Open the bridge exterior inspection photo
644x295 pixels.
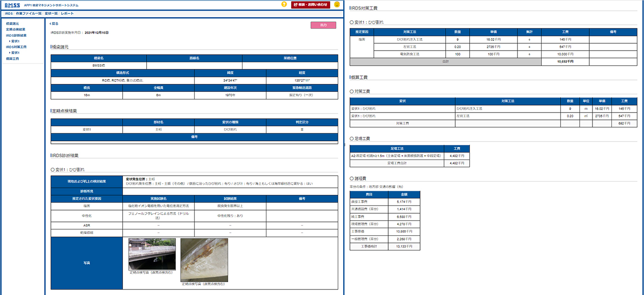pos(152,254)
